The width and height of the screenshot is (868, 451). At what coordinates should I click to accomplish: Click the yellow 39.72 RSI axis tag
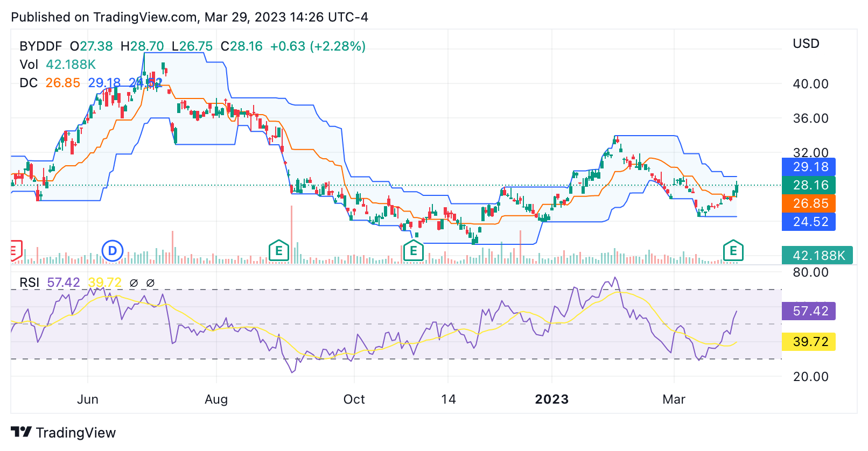[809, 342]
